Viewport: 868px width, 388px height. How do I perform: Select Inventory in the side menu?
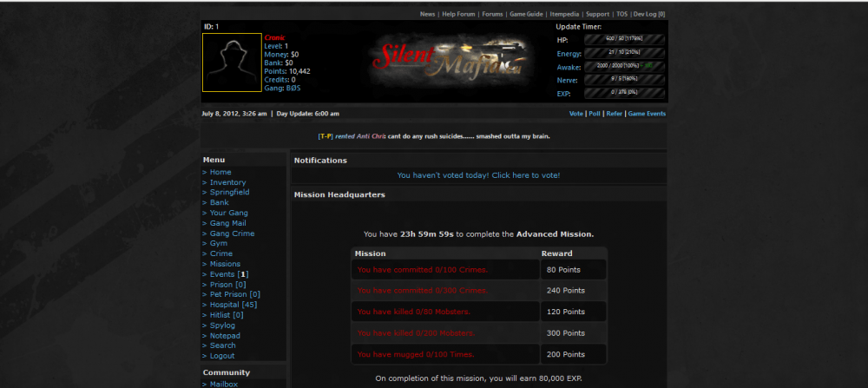(x=227, y=182)
